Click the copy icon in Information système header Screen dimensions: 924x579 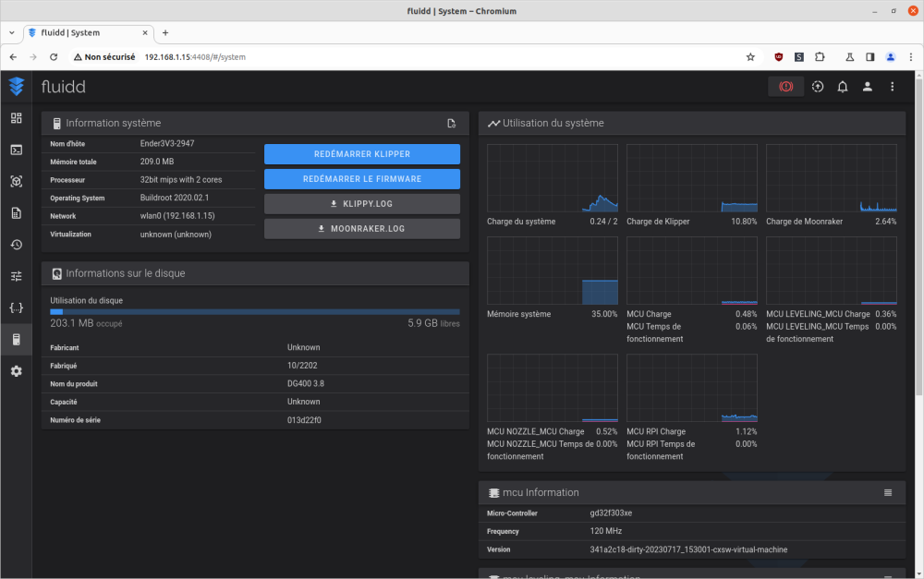pyautogui.click(x=452, y=123)
